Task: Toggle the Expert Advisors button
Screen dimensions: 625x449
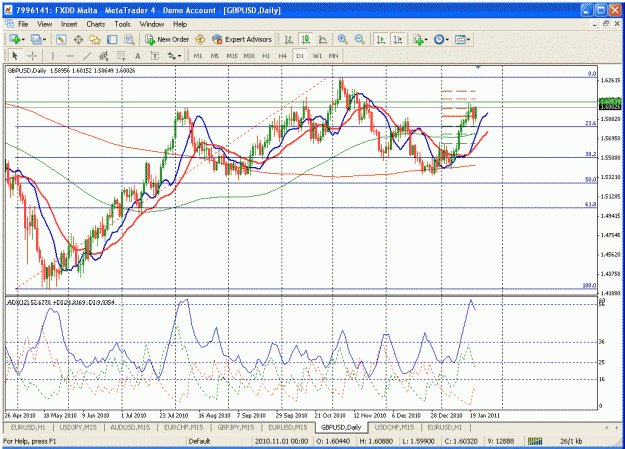Action: click(x=242, y=39)
